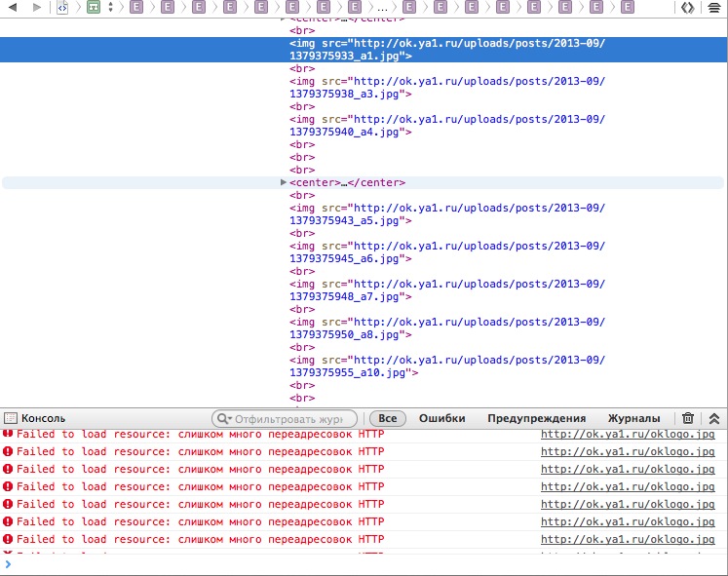
Task: Select the img node for a10.jpg
Action: (x=446, y=366)
